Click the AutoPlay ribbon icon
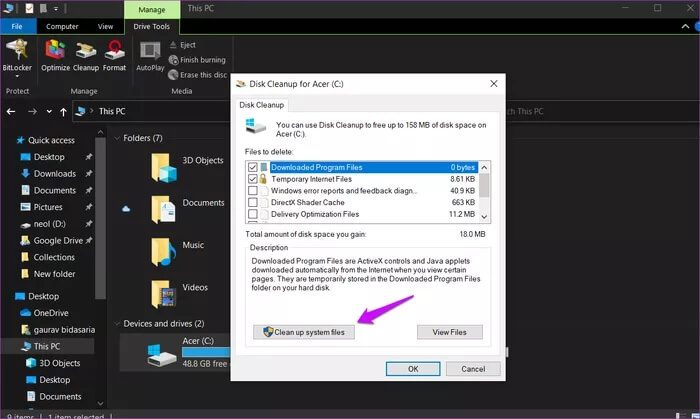Screen dimensions: 700x419 [x=150, y=55]
